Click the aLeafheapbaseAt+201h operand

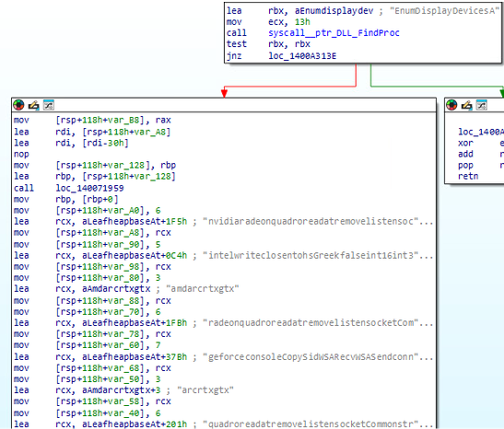point(135,424)
